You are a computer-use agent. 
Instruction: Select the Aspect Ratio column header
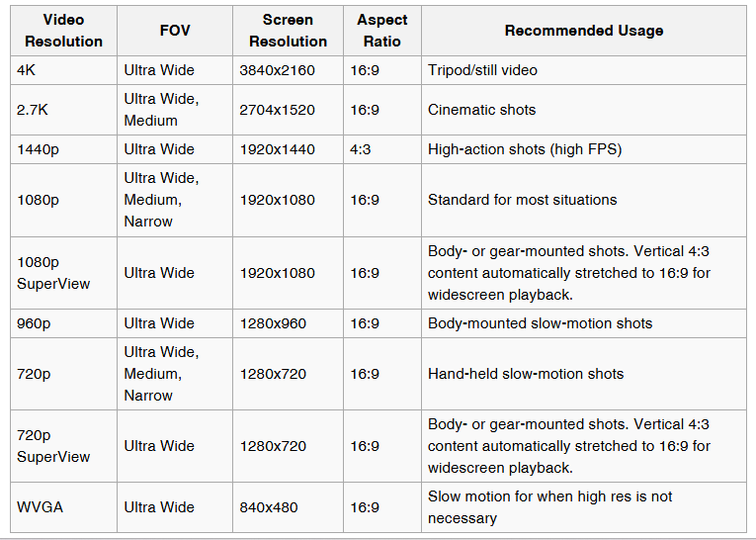tap(381, 31)
